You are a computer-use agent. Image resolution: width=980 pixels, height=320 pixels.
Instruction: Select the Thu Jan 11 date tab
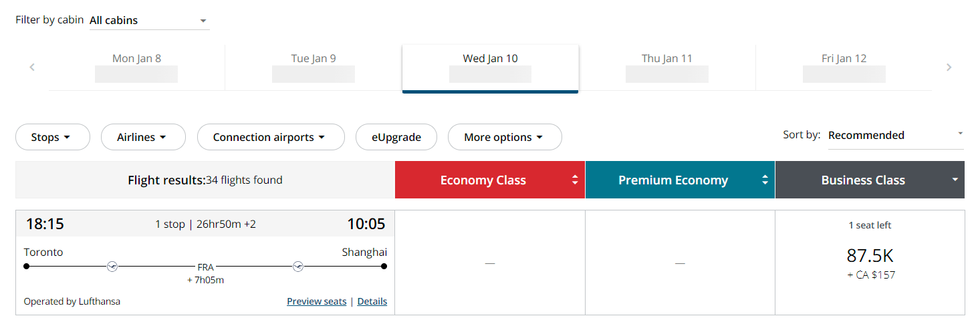point(666,67)
